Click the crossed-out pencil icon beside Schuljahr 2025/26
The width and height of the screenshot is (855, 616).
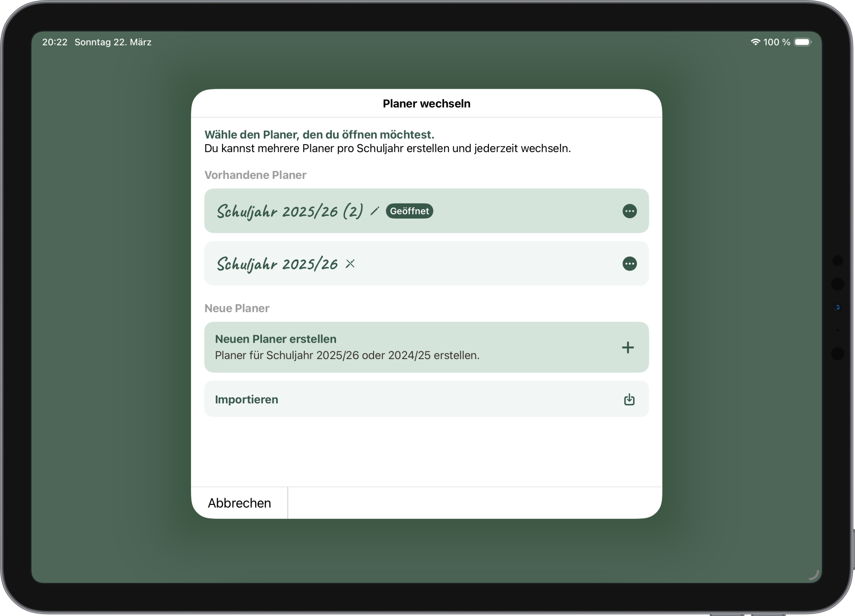(350, 263)
